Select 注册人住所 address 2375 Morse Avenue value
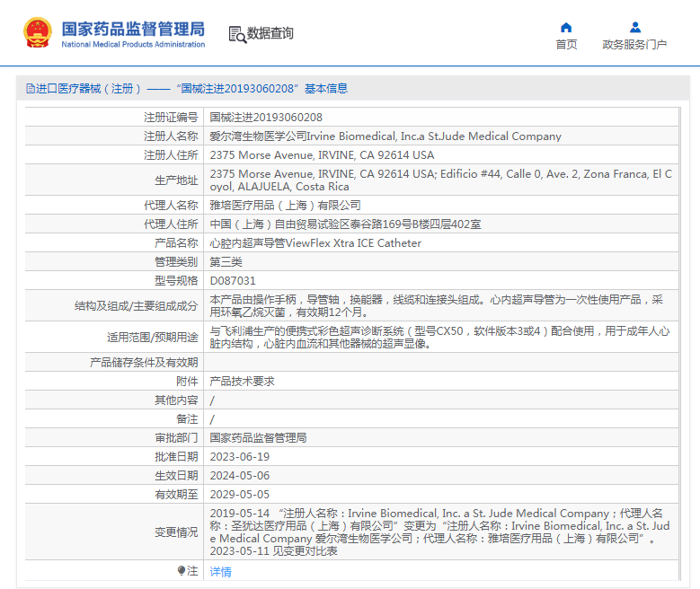This screenshot has height=589, width=700. point(322,154)
